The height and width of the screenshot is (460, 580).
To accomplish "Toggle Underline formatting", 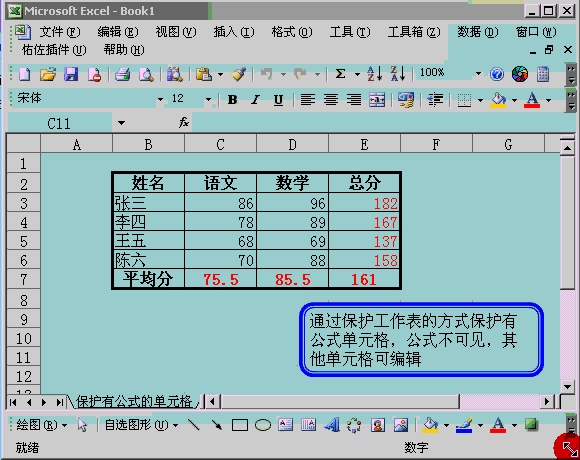I will tap(278, 99).
